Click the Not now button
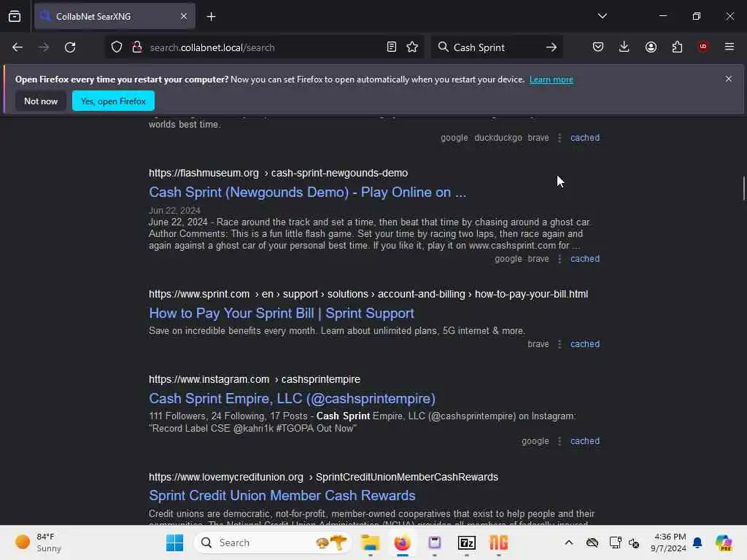 pyautogui.click(x=41, y=101)
